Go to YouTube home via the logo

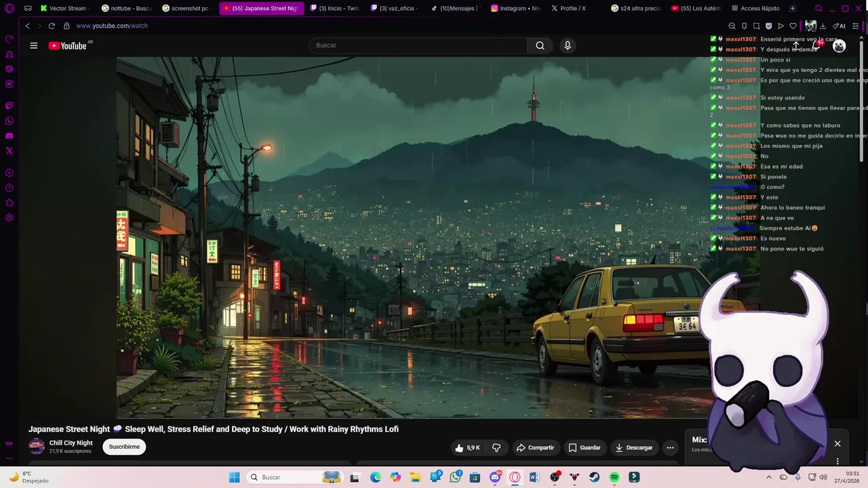click(x=67, y=45)
